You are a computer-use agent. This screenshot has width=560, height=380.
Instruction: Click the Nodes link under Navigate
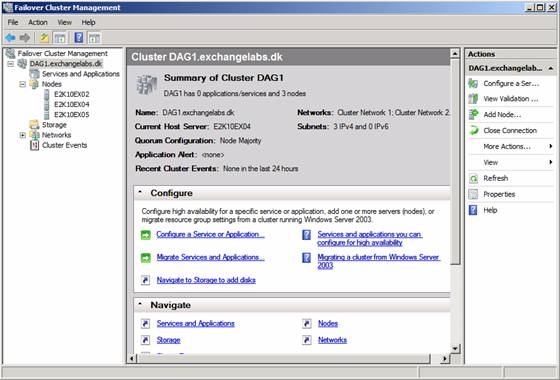point(328,324)
